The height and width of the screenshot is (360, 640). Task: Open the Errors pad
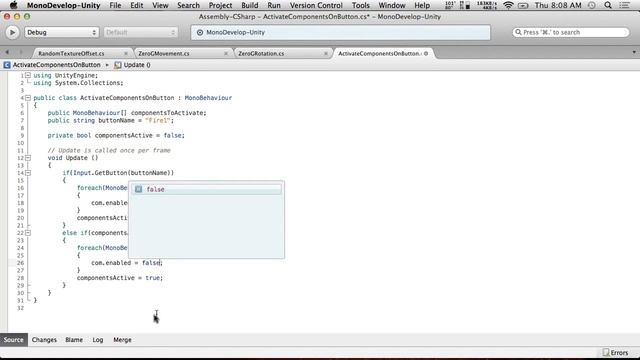(616, 353)
